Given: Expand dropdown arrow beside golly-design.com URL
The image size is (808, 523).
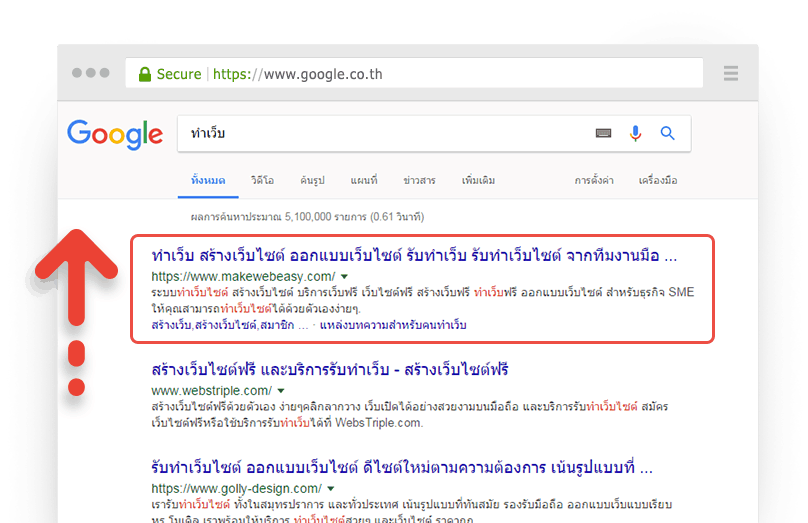Looking at the screenshot, I should [x=331, y=489].
